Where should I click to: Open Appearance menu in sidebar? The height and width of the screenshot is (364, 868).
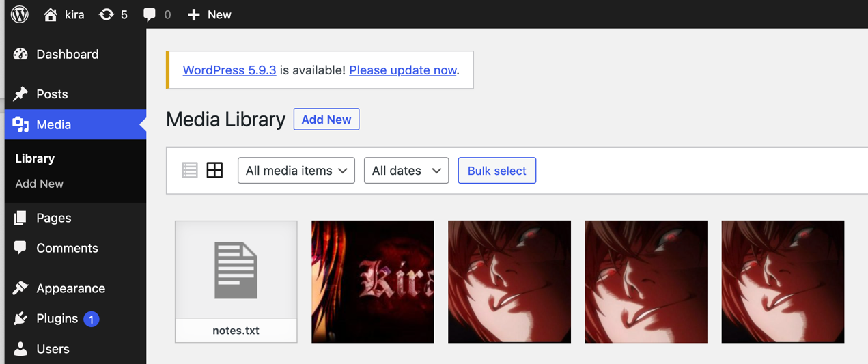tap(70, 288)
